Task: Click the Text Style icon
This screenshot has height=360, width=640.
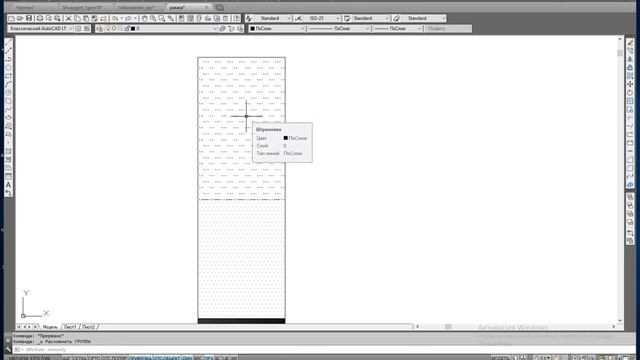Action: point(249,18)
